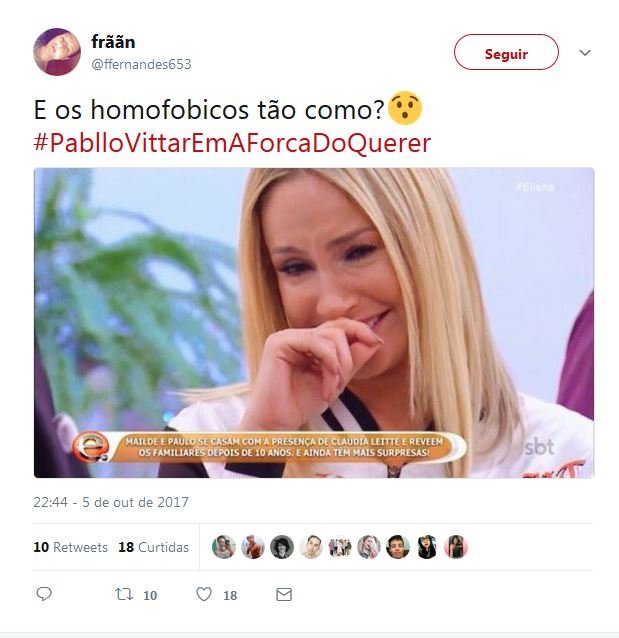Open the fifth liker avatar showing a group
Screen dimensions: 619x638
(340, 546)
